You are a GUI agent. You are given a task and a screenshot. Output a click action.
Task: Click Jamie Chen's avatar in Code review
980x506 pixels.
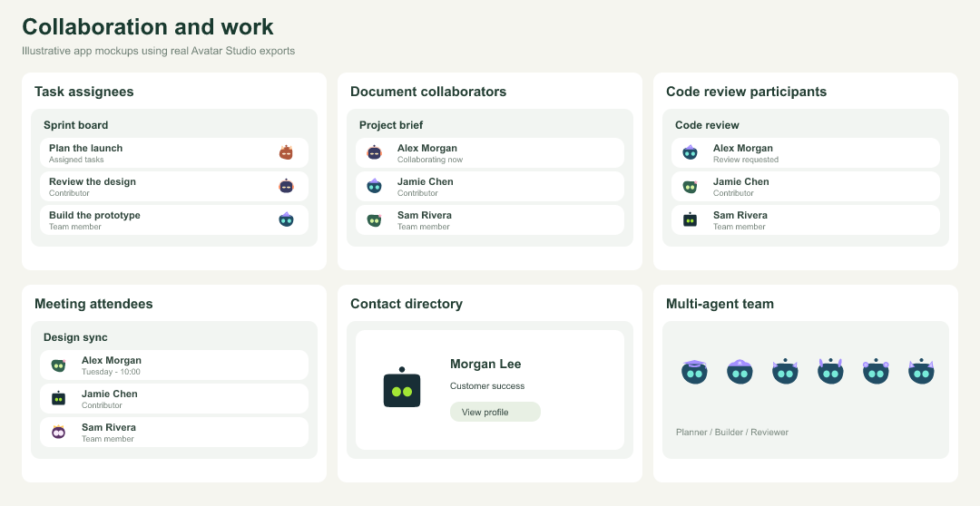point(690,186)
